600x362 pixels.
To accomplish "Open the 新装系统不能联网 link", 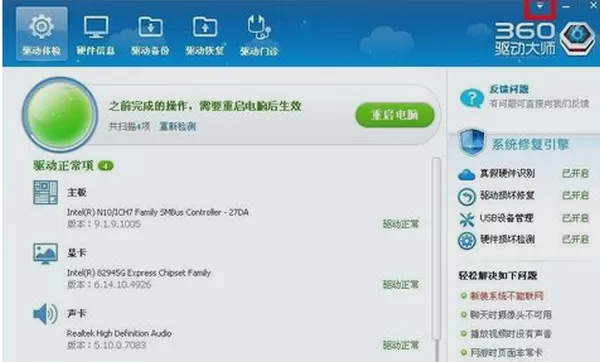I will click(x=507, y=296).
